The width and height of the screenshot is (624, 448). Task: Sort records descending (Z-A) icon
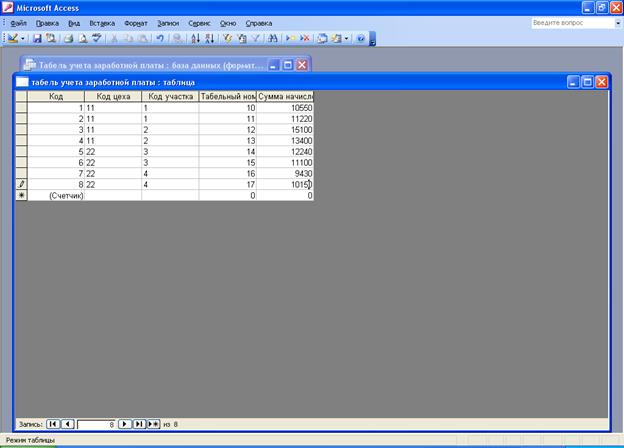click(x=210, y=38)
